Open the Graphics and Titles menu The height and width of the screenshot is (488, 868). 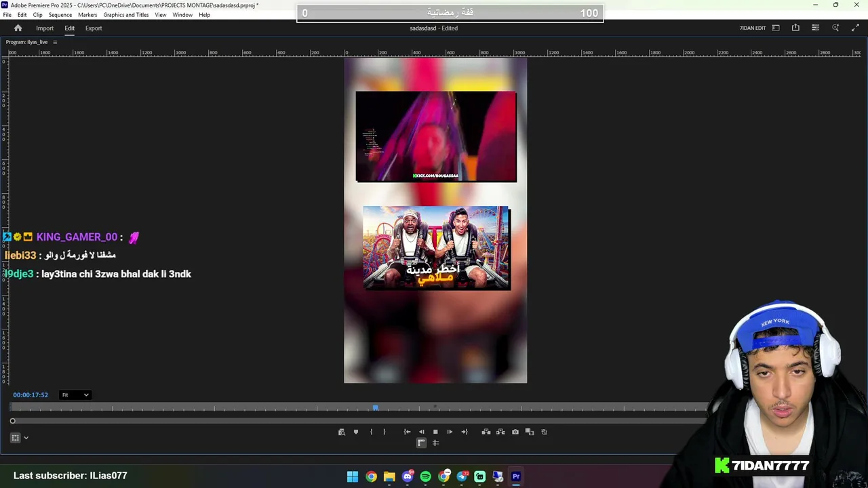click(126, 15)
